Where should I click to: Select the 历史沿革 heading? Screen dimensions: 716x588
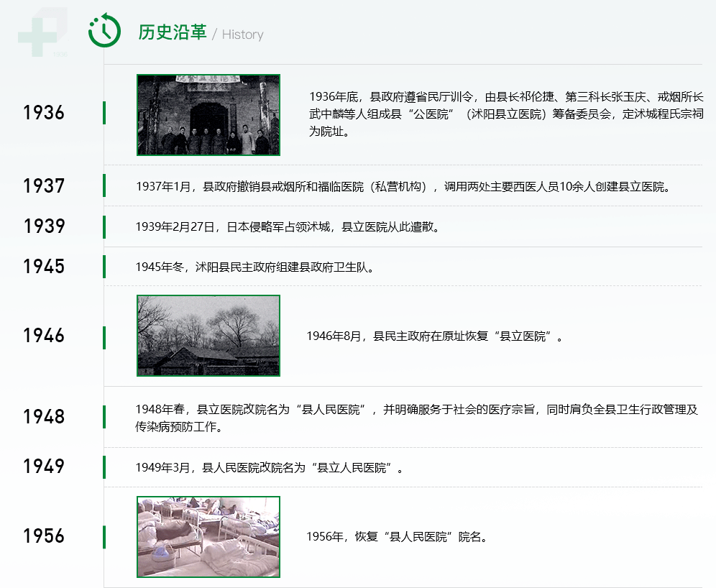(173, 33)
